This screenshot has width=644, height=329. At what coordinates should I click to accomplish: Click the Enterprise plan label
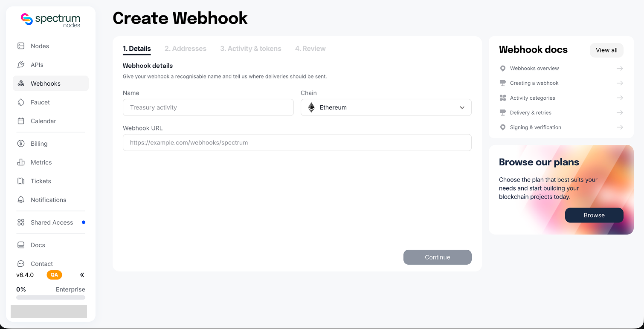[x=70, y=289]
